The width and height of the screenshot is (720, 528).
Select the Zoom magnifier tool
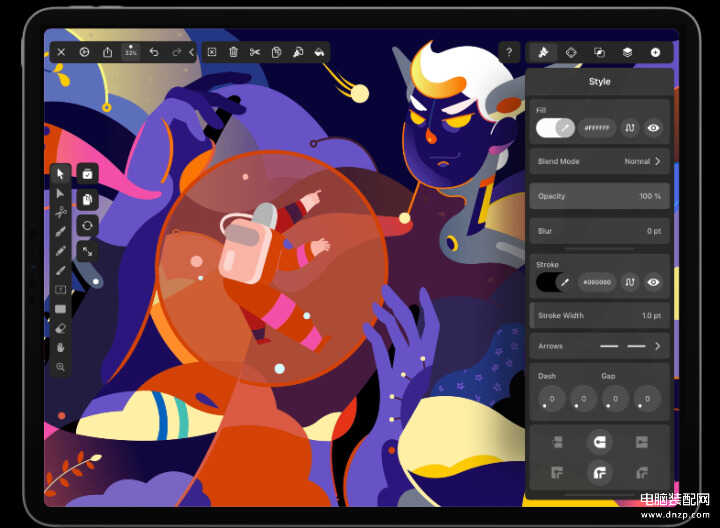60,367
